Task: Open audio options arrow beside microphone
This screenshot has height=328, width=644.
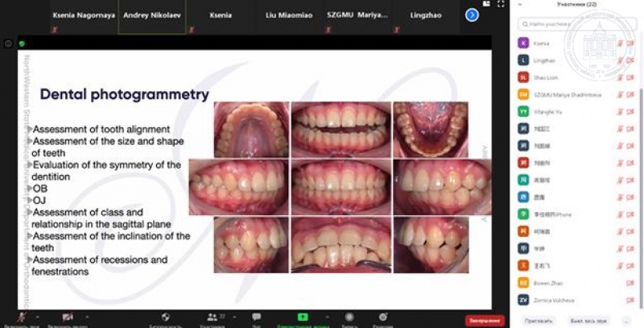Action: (x=37, y=318)
